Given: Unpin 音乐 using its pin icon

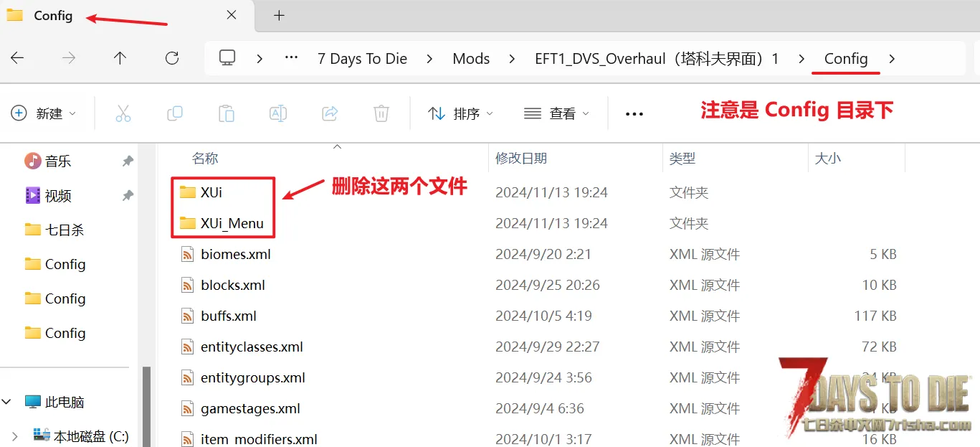Looking at the screenshot, I should 128,161.
